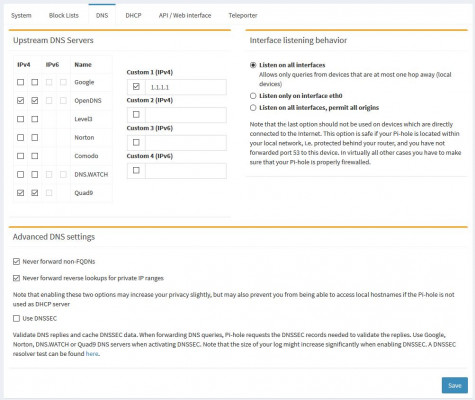Select the DNS tab
This screenshot has height=400, width=475.
[102, 15]
